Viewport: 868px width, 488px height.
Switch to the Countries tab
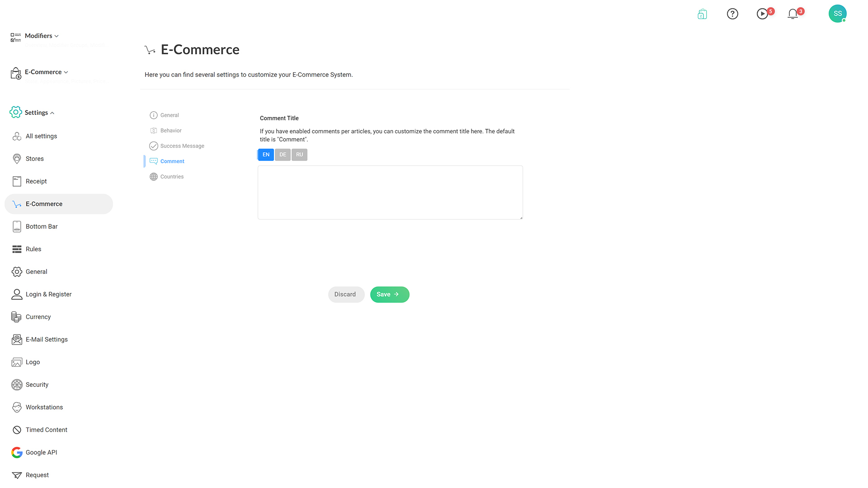coord(172,177)
